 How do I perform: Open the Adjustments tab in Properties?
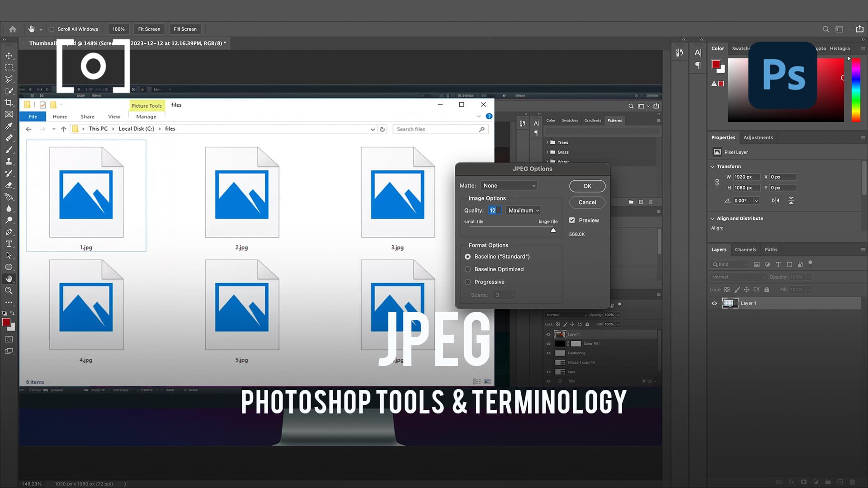pyautogui.click(x=758, y=137)
